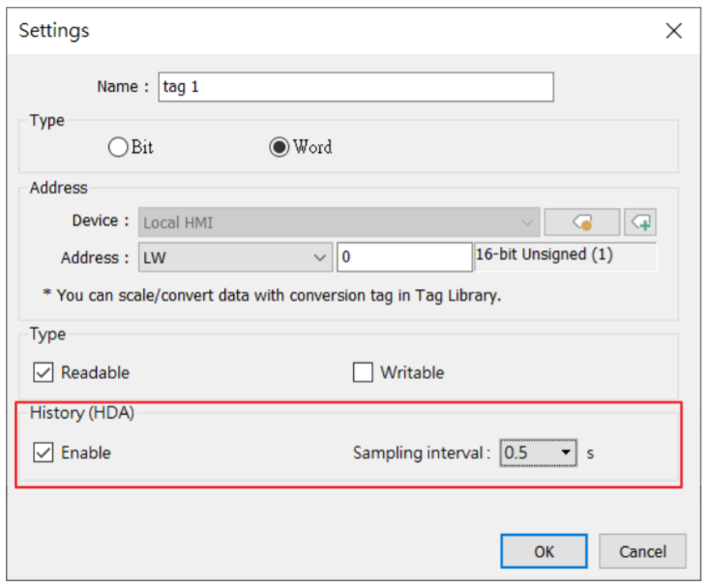Select the Bit type radio button
Image resolution: width=706 pixels, height=588 pixels.
point(118,147)
